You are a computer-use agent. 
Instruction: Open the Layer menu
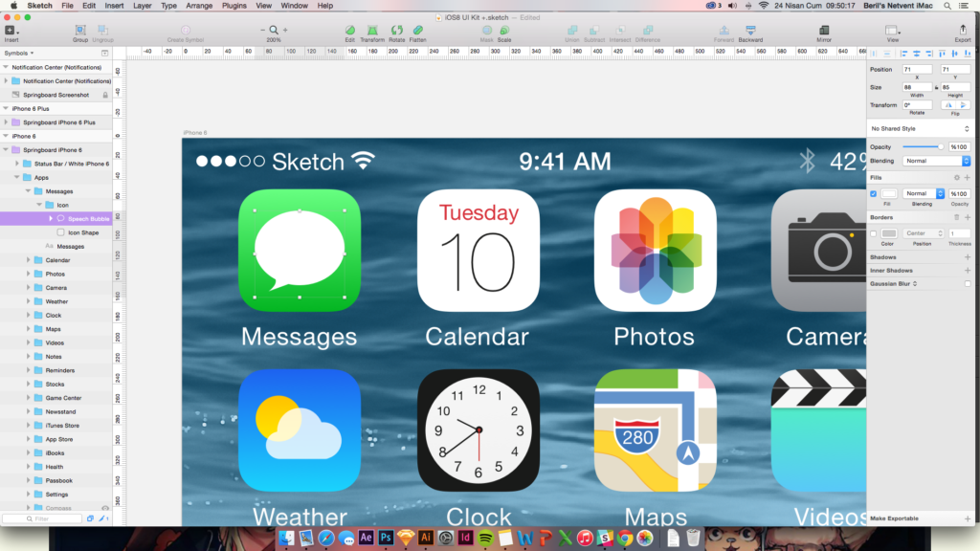(142, 6)
